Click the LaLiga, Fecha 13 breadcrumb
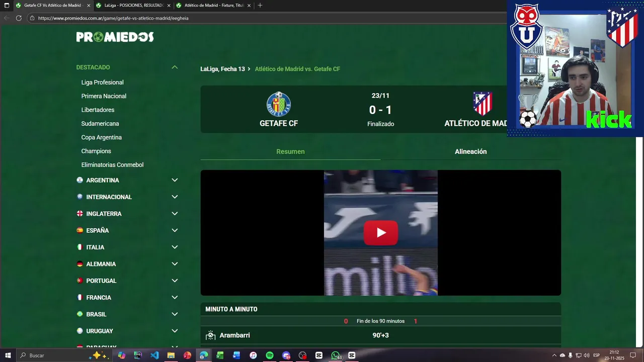Image resolution: width=644 pixels, height=362 pixels. pos(222,69)
